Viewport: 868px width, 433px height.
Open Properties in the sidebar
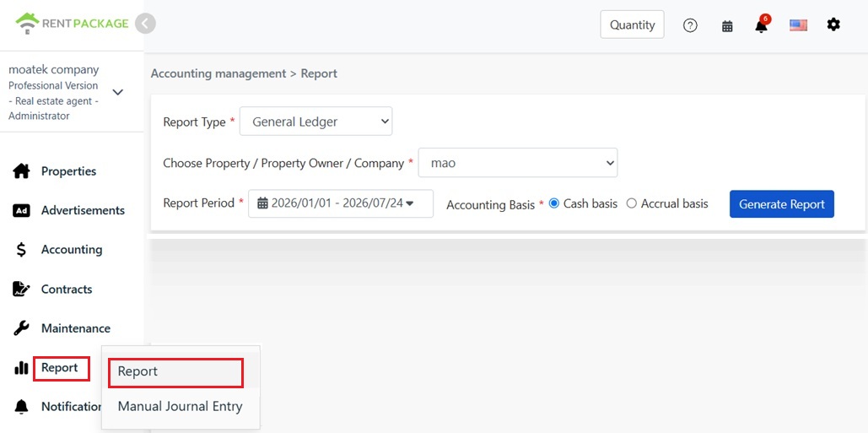point(68,171)
